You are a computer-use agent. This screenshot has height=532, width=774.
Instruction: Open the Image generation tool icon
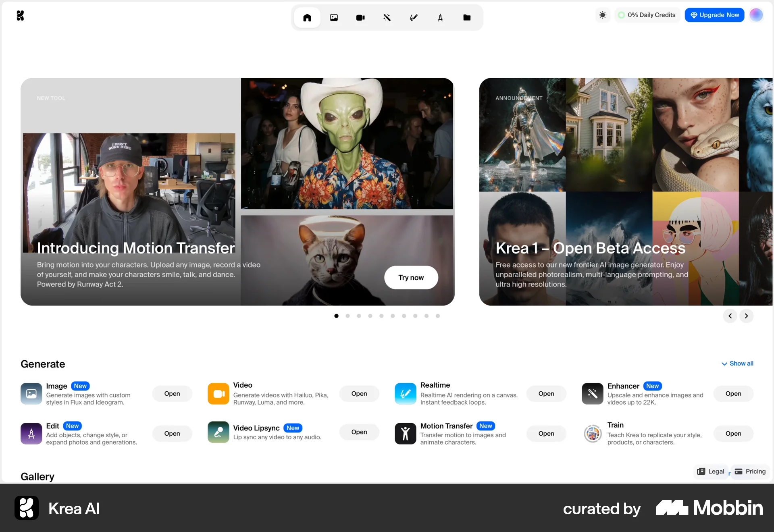pos(334,17)
